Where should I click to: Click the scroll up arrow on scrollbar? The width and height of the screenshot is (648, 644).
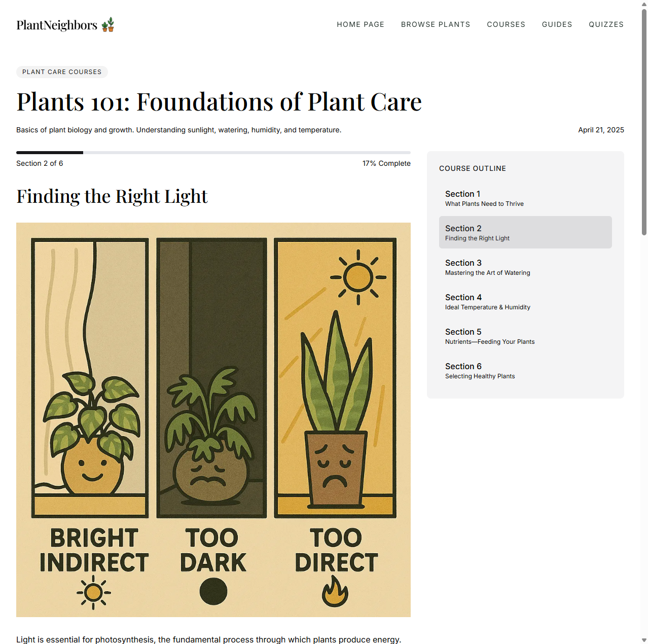pos(644,4)
